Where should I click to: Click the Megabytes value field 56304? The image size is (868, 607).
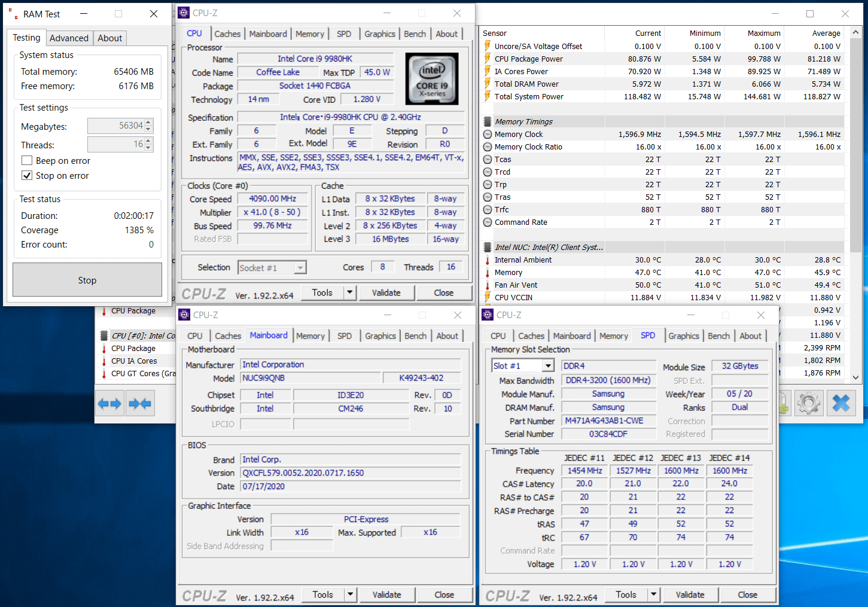[x=116, y=126]
